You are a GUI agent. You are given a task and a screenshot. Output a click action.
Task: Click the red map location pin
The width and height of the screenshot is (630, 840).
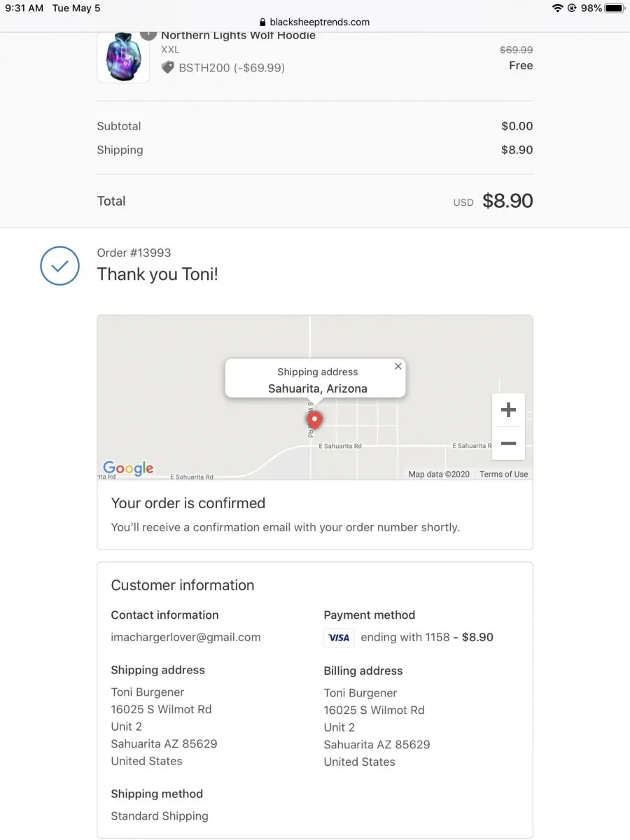(x=314, y=420)
